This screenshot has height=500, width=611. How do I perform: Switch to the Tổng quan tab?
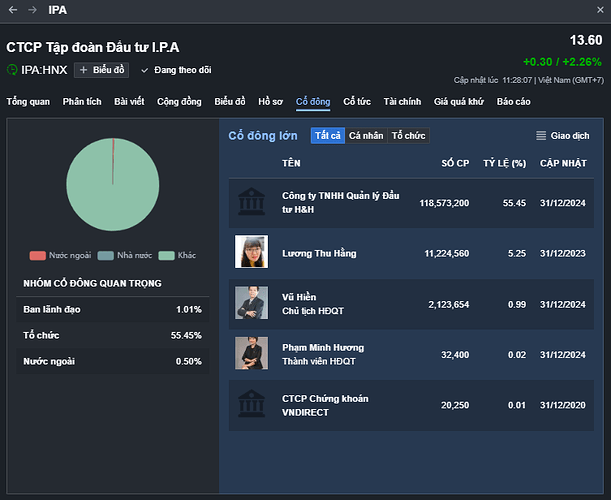click(x=29, y=102)
